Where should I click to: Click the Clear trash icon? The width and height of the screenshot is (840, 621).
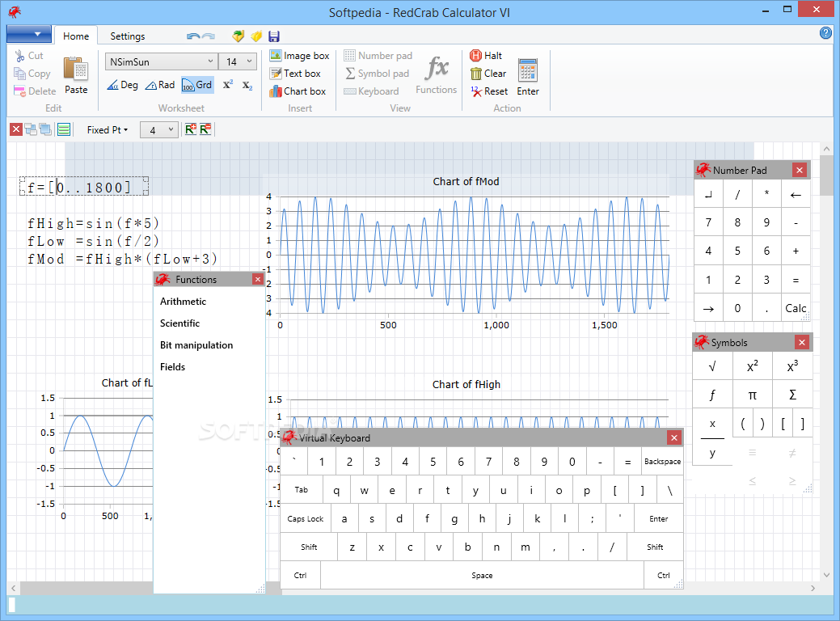point(475,74)
